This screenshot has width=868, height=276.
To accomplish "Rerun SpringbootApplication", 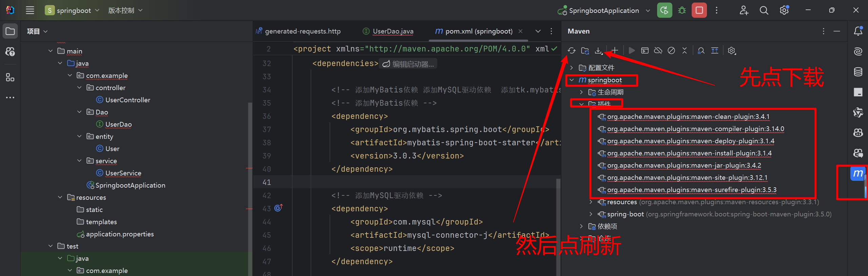I will pyautogui.click(x=665, y=10).
